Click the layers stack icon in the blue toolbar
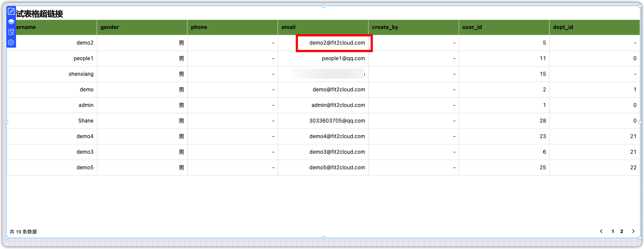 (11, 22)
